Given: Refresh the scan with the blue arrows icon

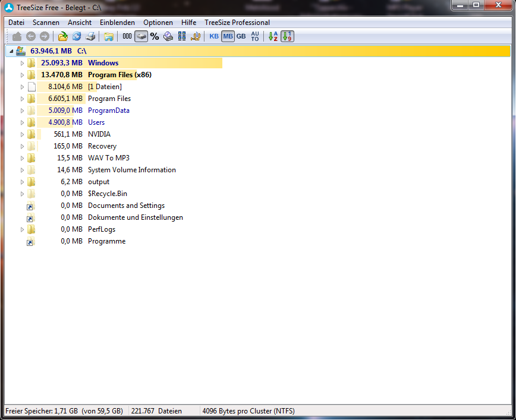Looking at the screenshot, I should 77,36.
